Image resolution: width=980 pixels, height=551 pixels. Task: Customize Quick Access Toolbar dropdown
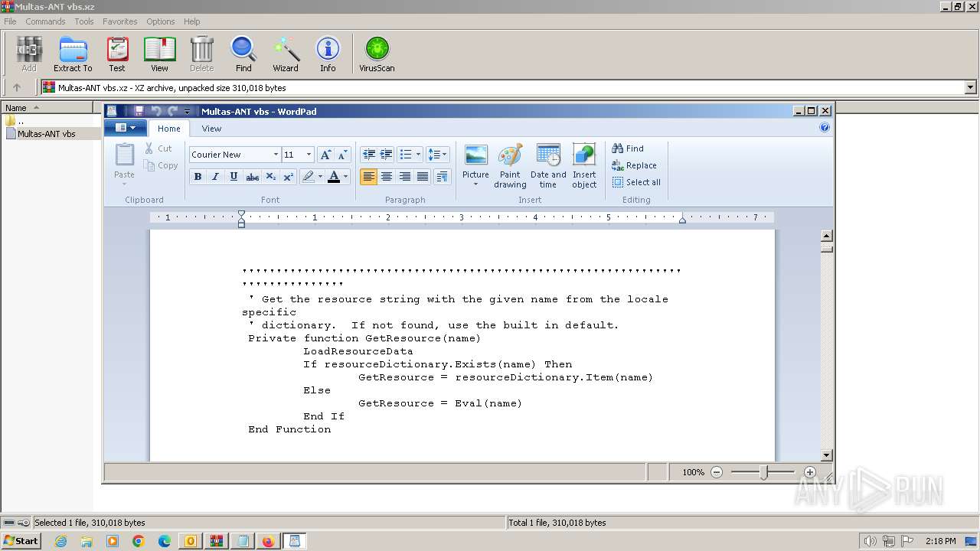(187, 111)
